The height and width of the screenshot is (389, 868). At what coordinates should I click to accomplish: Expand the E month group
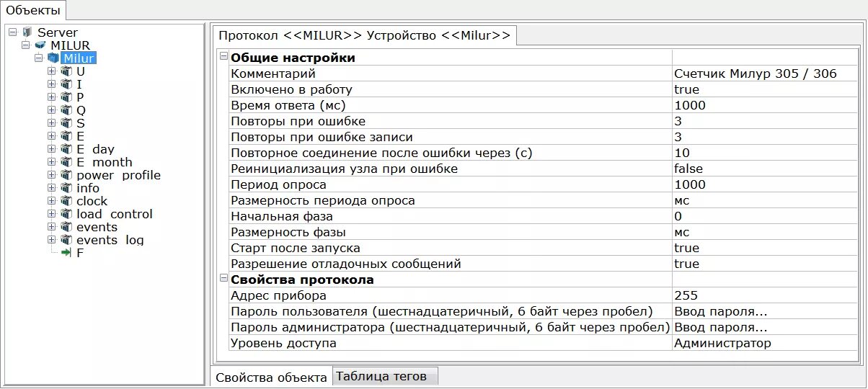click(x=51, y=162)
